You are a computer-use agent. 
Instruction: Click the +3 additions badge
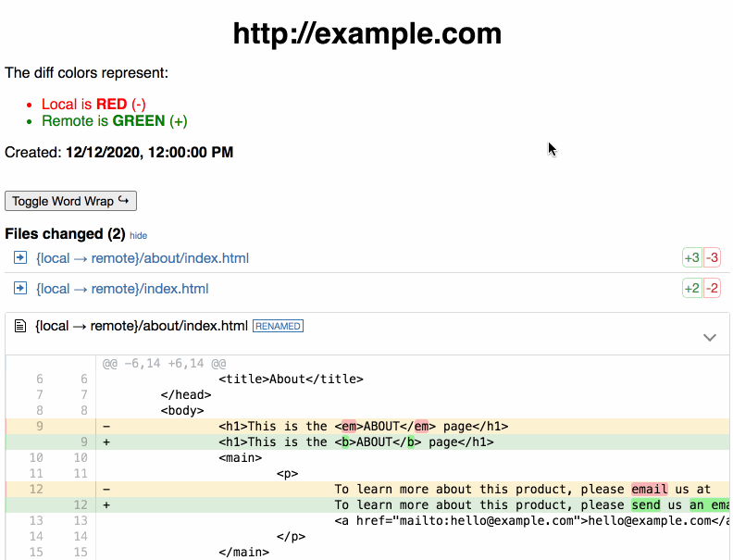coord(692,257)
